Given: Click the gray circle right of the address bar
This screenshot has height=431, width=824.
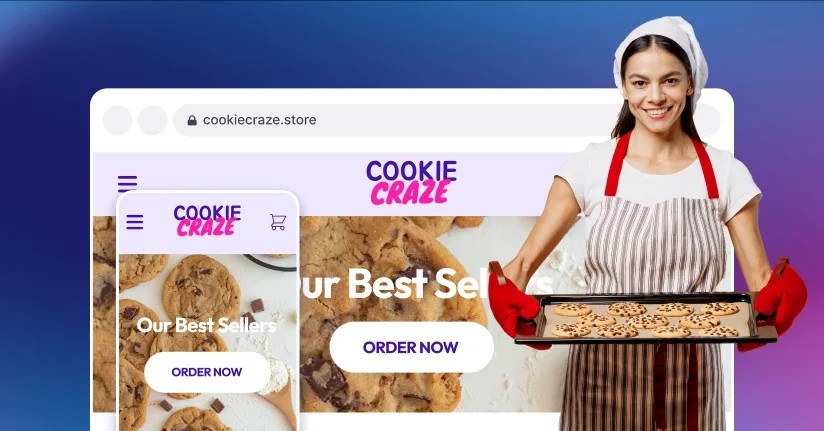Looking at the screenshot, I should click(x=707, y=120).
